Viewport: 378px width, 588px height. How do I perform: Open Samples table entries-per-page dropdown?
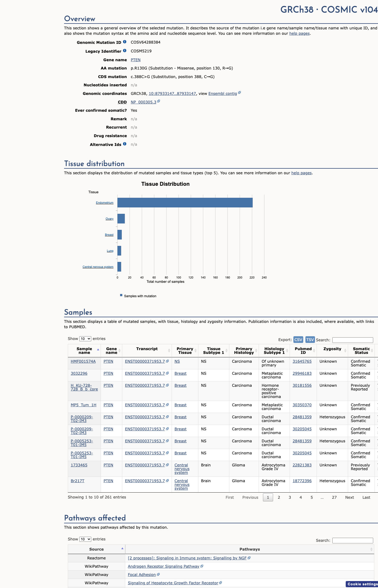click(85, 339)
